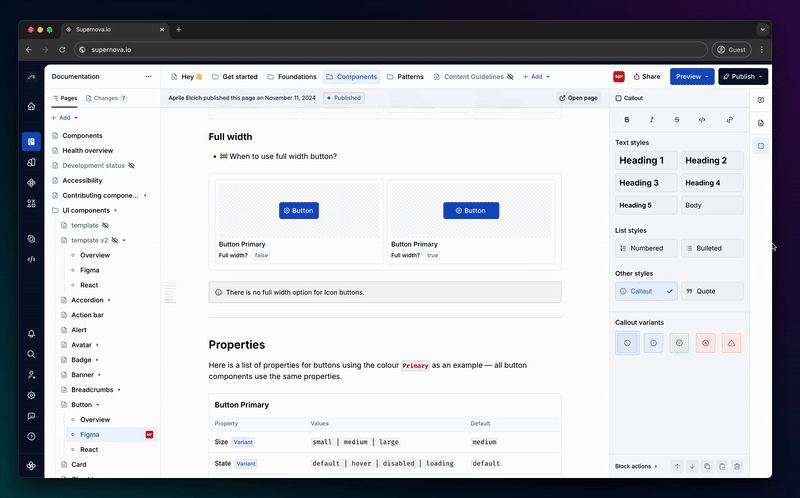Pick the red error callout variant
Viewport: 800px width, 498px height.
(705, 343)
